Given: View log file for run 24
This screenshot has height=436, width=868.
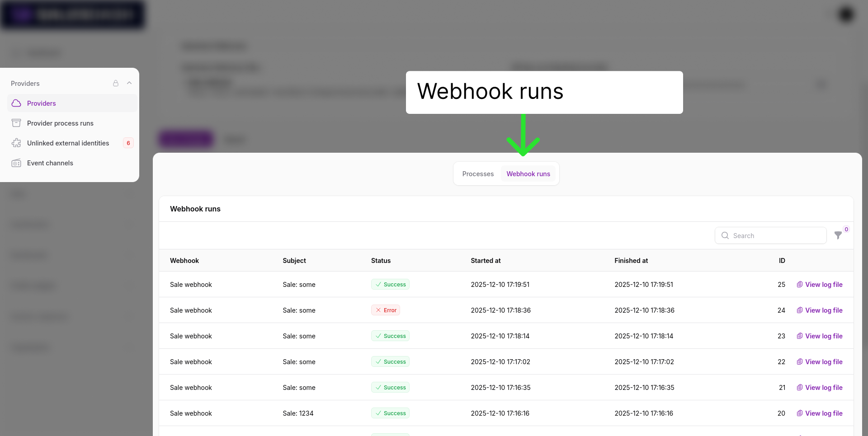Looking at the screenshot, I should [x=823, y=310].
